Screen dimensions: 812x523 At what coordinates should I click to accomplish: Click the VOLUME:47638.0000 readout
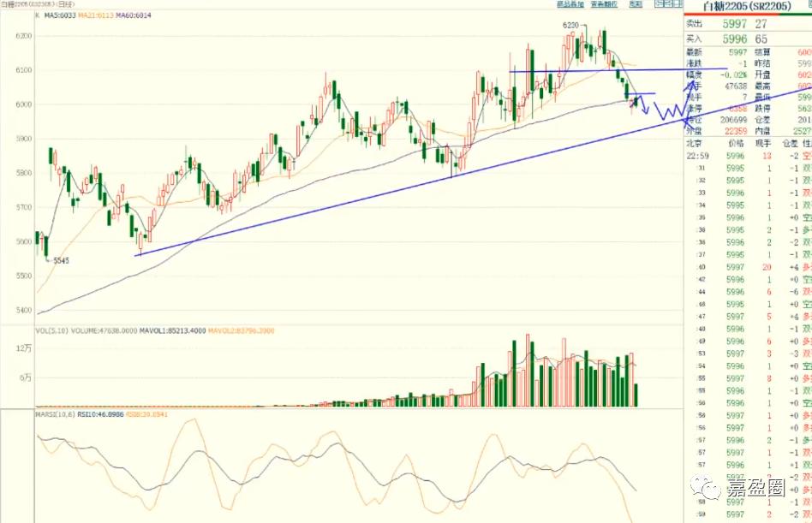tap(104, 330)
